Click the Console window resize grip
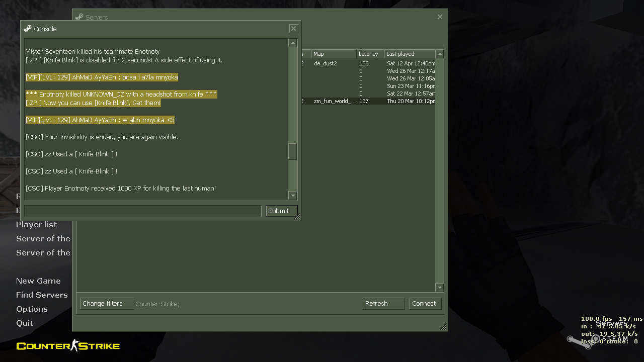 [x=297, y=217]
